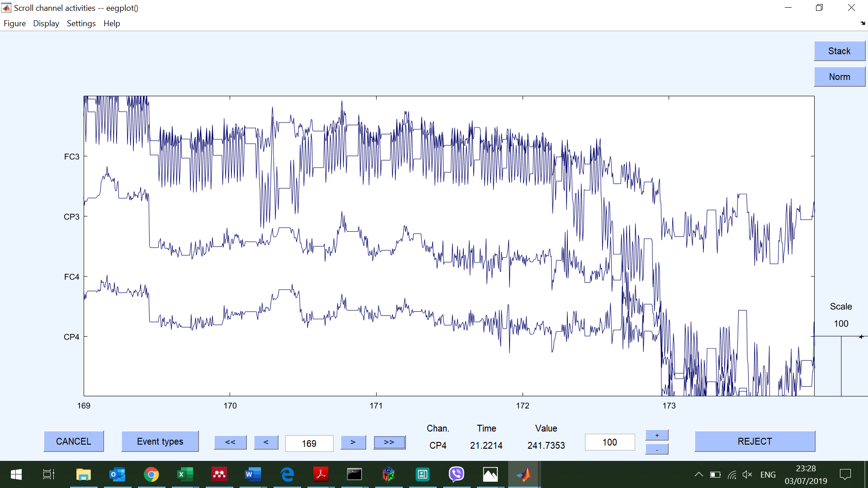This screenshot has height=488, width=868.
Task: Open the Command Prompt taskbar icon
Action: pyautogui.click(x=354, y=474)
